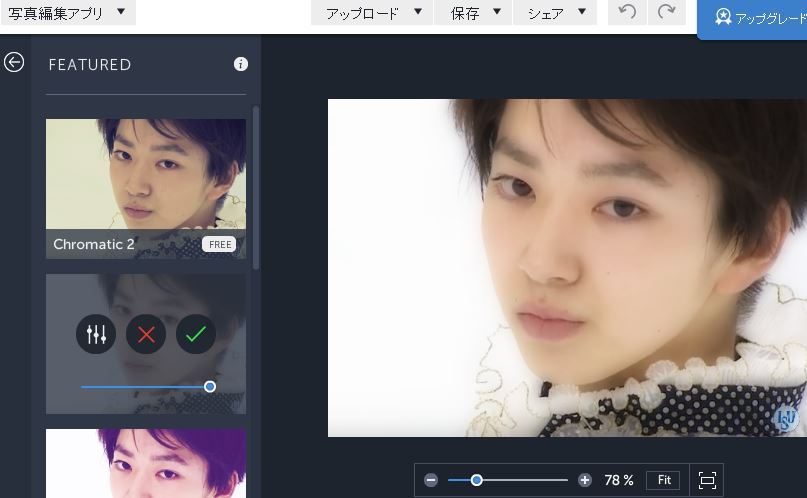Apply the effect with green checkmark
The height and width of the screenshot is (498, 807).
tap(196, 334)
